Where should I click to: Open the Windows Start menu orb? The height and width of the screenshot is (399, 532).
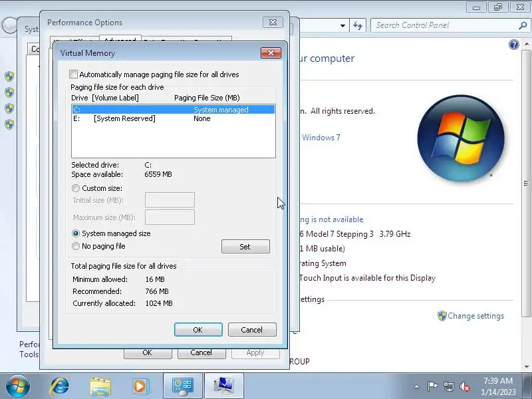point(18,386)
